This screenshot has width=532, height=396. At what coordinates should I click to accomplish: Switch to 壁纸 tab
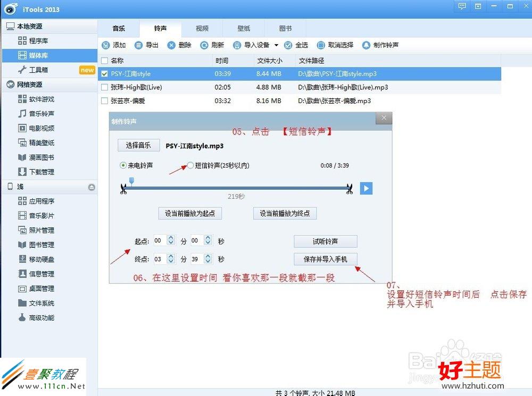pyautogui.click(x=244, y=29)
